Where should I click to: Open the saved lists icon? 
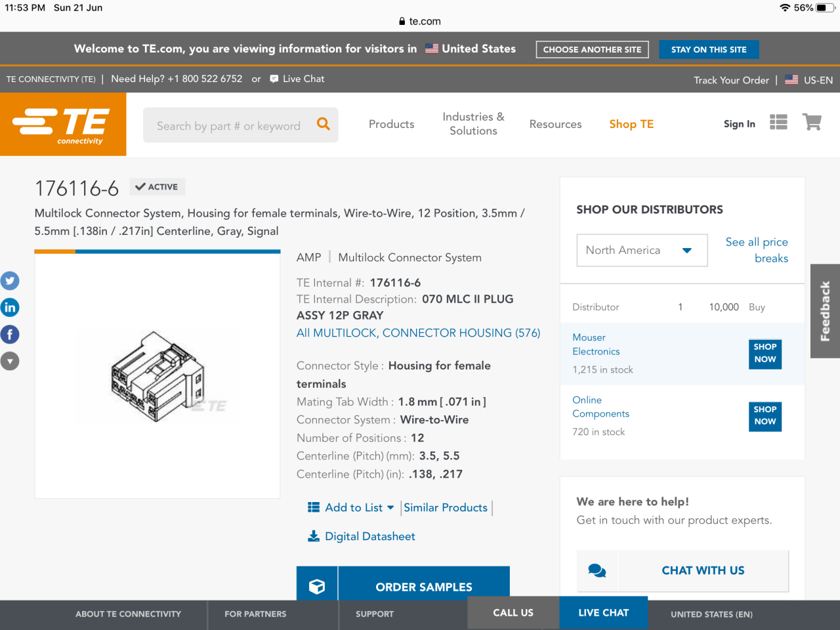[778, 123]
